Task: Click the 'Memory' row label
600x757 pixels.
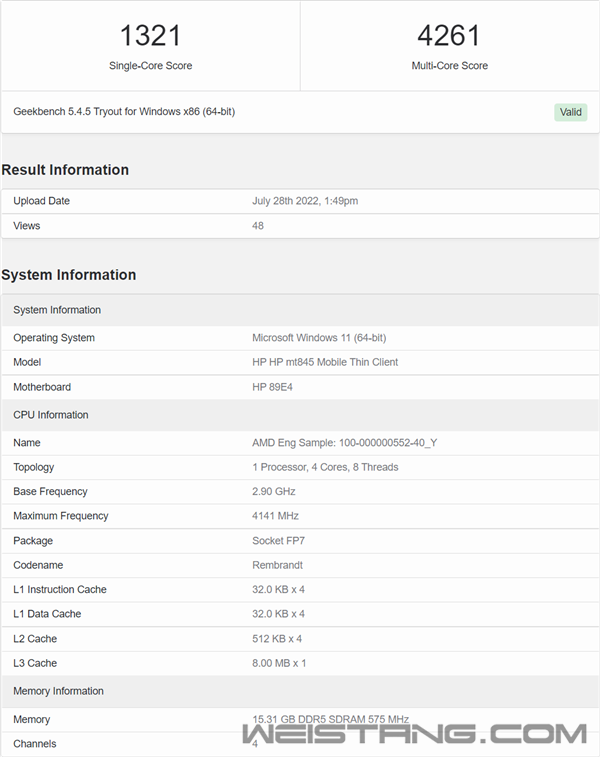Action: coord(31,719)
